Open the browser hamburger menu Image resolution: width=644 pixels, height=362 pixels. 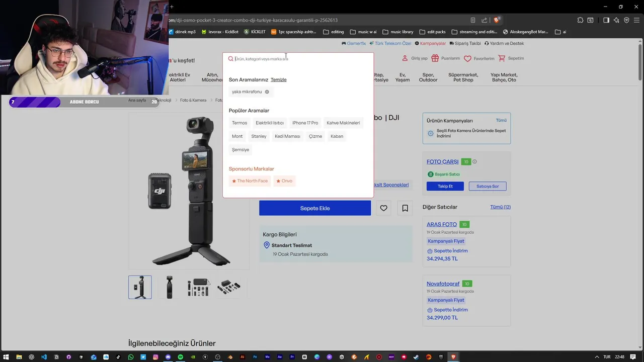click(636, 20)
